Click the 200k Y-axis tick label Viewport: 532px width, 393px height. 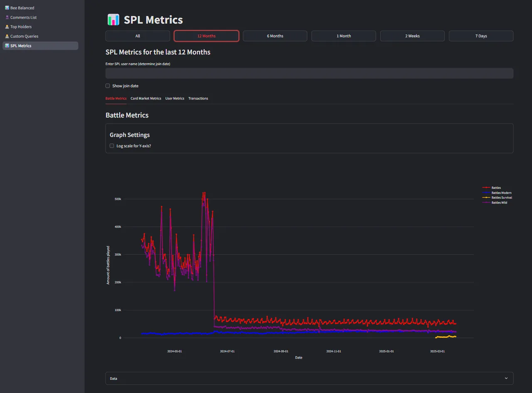[x=118, y=282]
